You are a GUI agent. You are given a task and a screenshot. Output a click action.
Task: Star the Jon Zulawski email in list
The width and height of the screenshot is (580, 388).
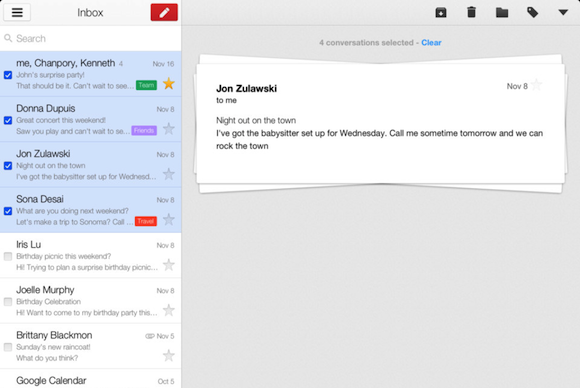169,174
